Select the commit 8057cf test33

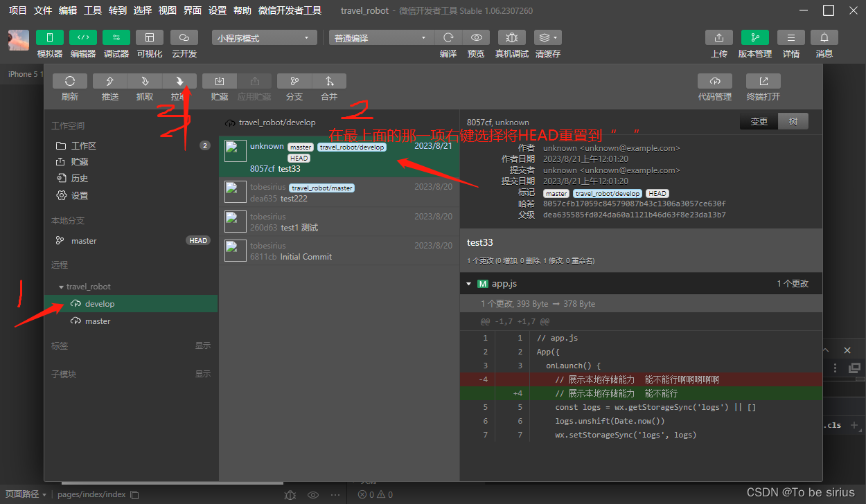pyautogui.click(x=339, y=157)
